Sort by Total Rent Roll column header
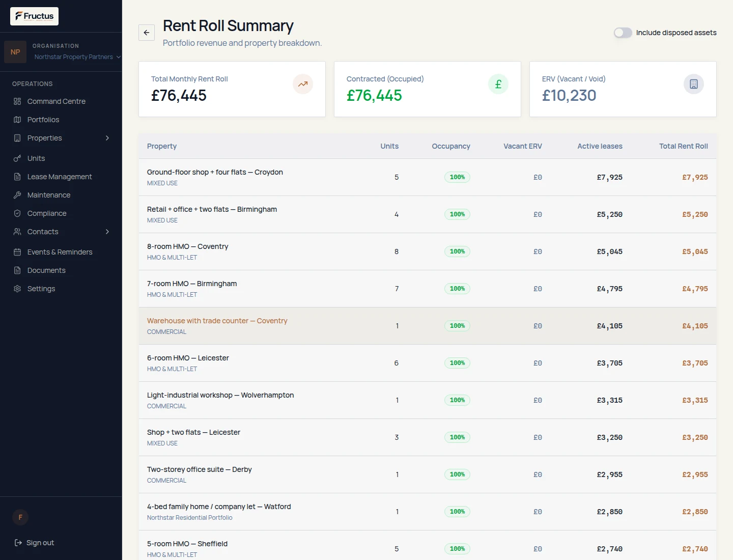Viewport: 733px width, 560px height. point(683,146)
